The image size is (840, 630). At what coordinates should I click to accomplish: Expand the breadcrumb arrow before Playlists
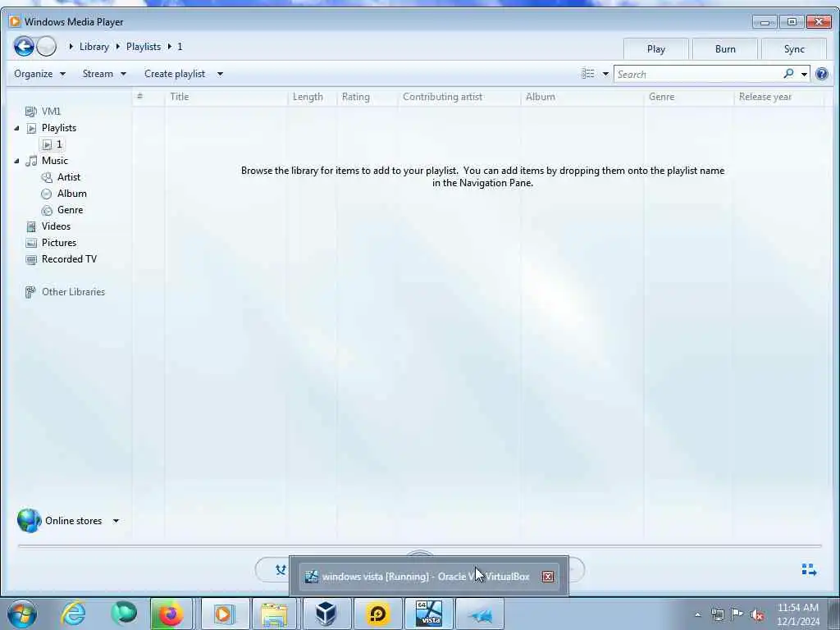coord(118,47)
